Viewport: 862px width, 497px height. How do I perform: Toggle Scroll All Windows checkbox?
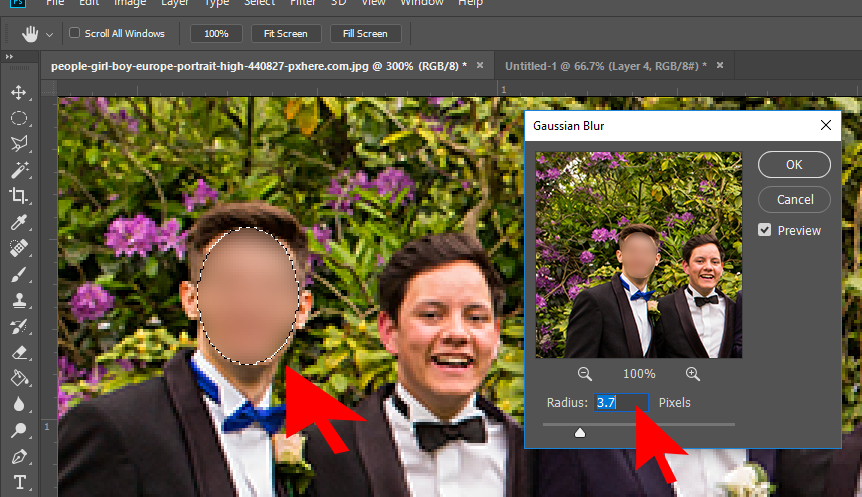click(74, 33)
